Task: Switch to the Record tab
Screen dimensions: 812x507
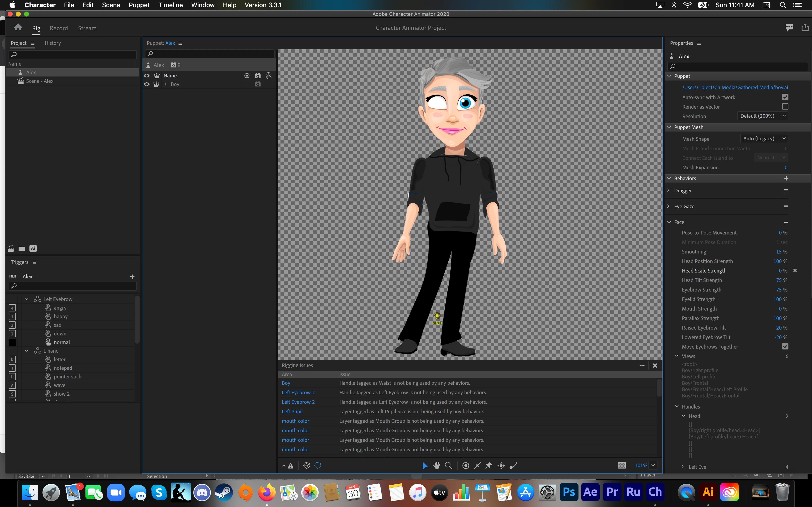Action: (x=59, y=28)
